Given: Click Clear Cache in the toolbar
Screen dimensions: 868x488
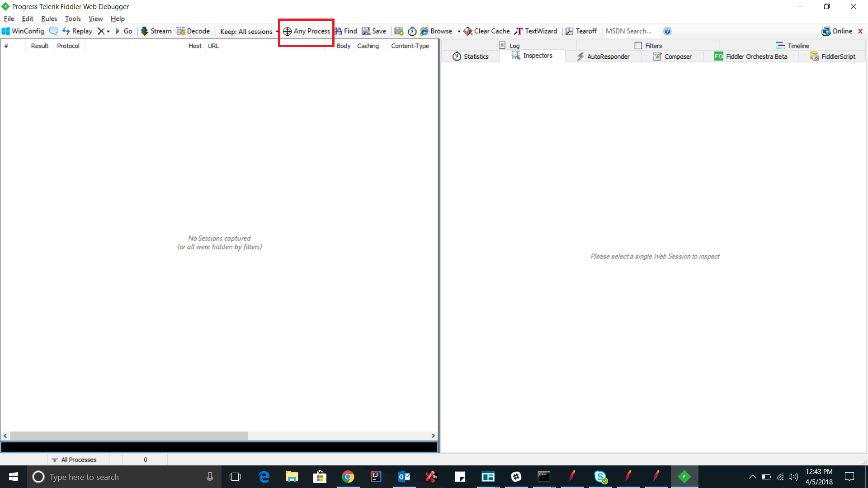Looking at the screenshot, I should [486, 31].
